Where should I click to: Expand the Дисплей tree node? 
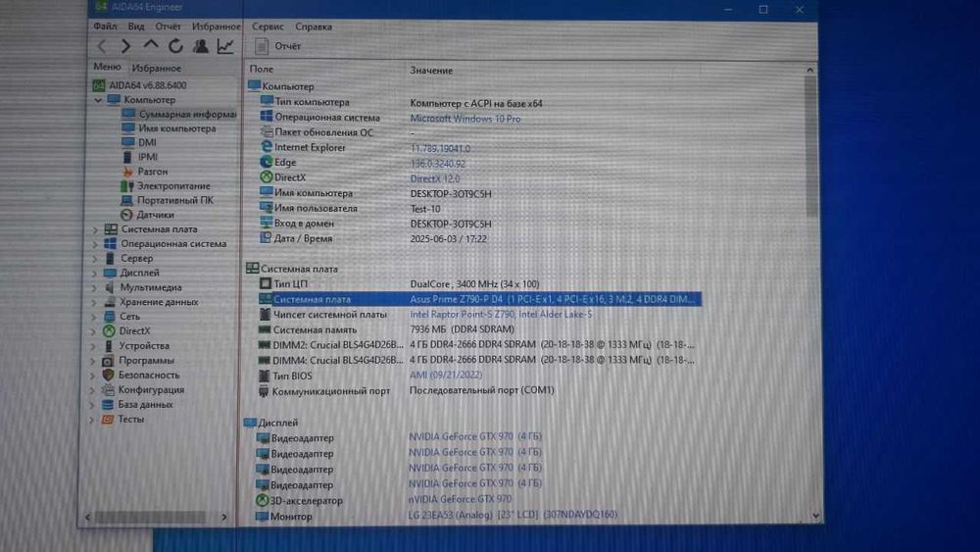tap(94, 273)
